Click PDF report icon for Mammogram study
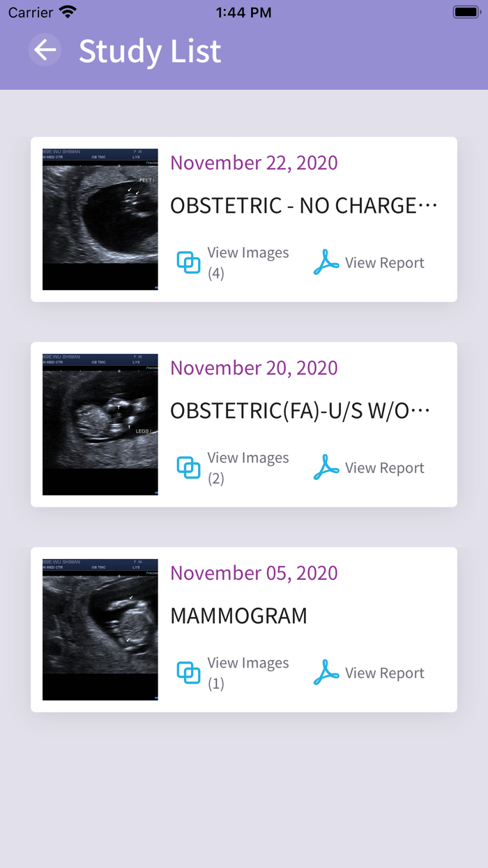The image size is (488, 868). (326, 673)
